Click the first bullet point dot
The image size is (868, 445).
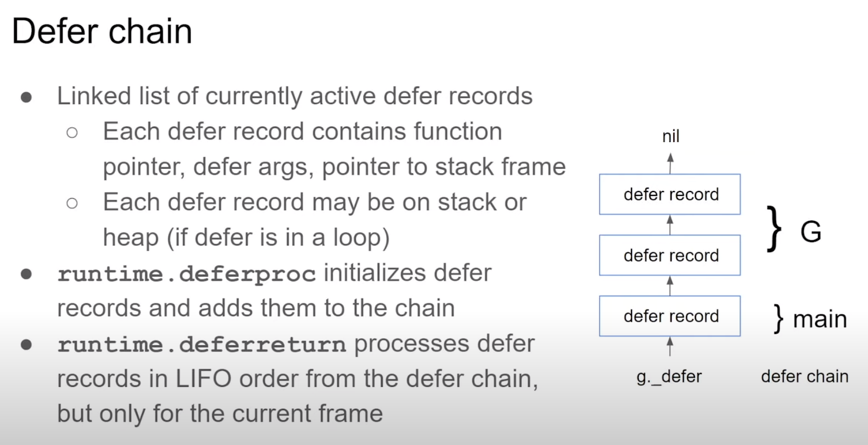tap(26, 97)
